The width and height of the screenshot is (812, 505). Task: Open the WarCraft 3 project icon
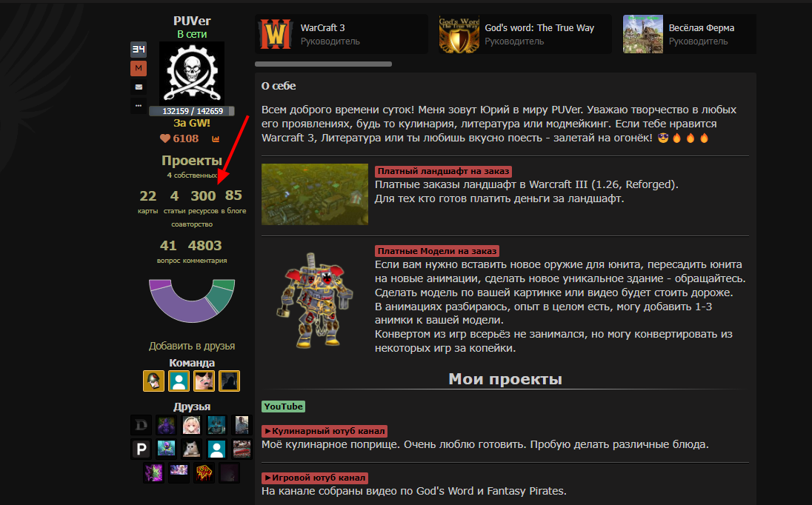coord(275,34)
